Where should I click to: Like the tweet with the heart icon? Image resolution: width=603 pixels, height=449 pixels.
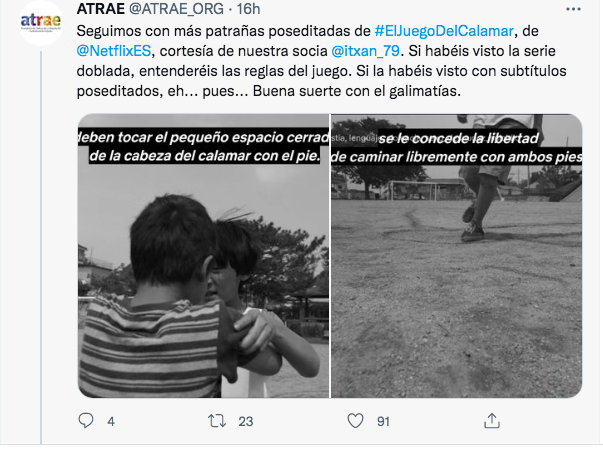pos(355,421)
